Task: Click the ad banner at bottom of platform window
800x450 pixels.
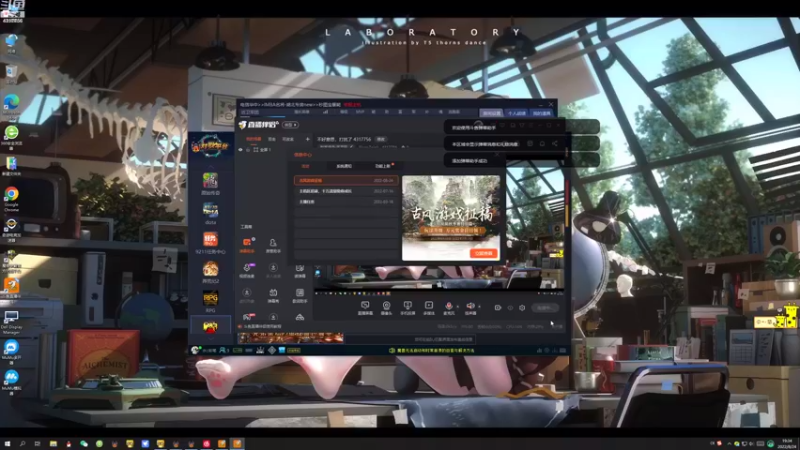Action: click(290, 337)
